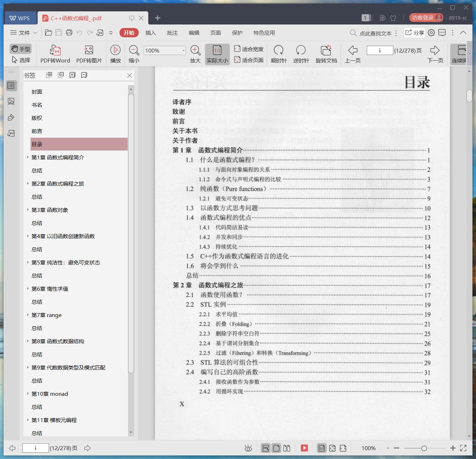Activate the select tool (选择)

click(21, 60)
